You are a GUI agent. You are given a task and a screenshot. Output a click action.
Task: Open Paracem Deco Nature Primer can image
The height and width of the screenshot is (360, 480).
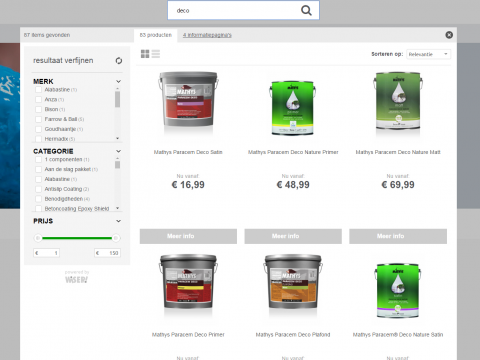coord(293,108)
